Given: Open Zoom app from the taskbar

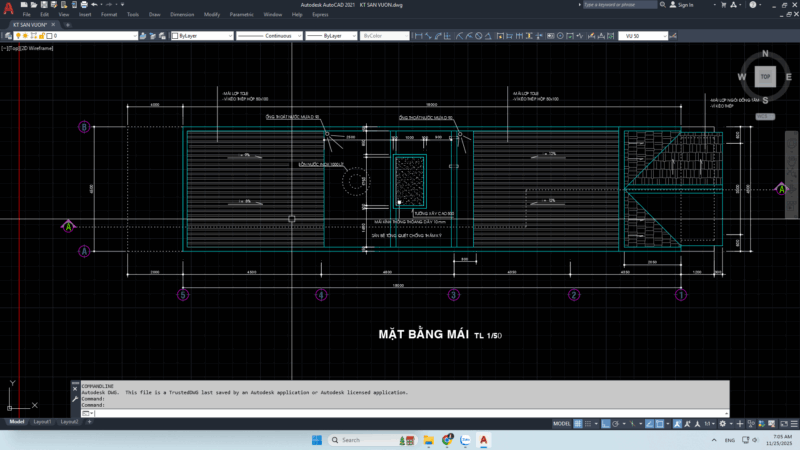Looking at the screenshot, I should pos(464,440).
